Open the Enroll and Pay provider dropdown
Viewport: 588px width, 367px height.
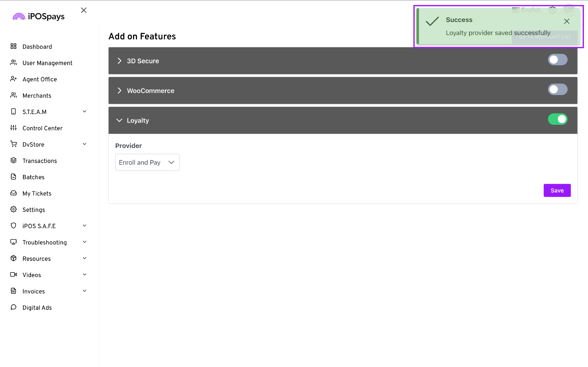tap(147, 162)
